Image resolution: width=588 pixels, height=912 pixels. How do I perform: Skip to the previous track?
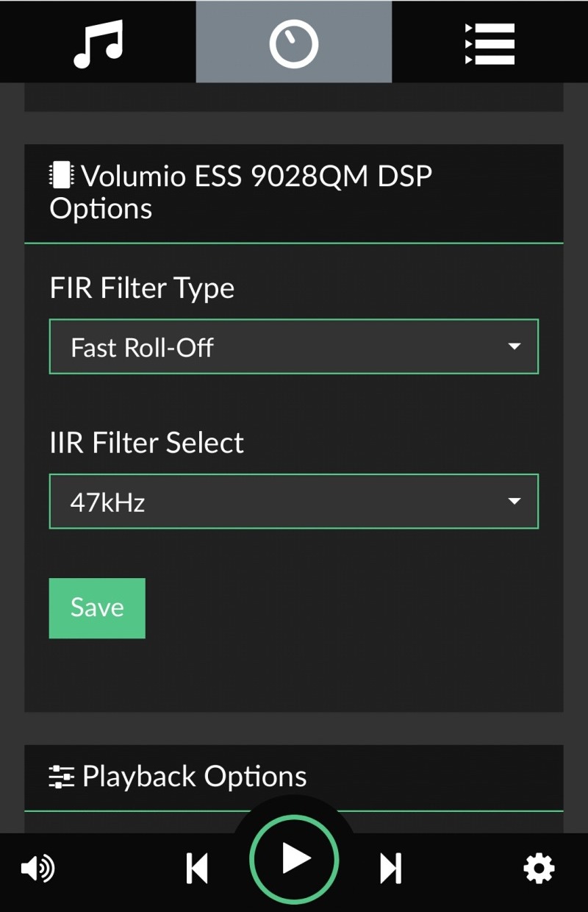tap(197, 869)
